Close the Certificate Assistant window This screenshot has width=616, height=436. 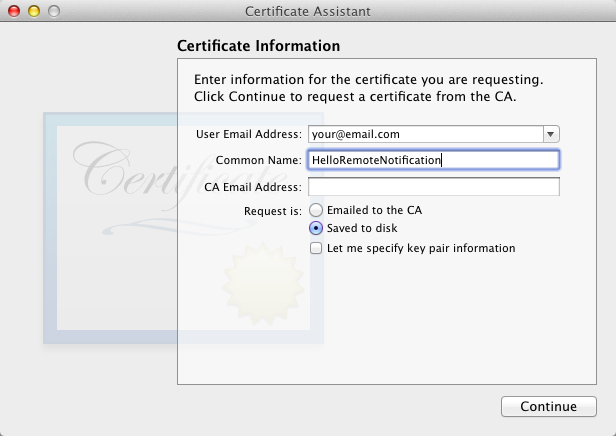(14, 11)
